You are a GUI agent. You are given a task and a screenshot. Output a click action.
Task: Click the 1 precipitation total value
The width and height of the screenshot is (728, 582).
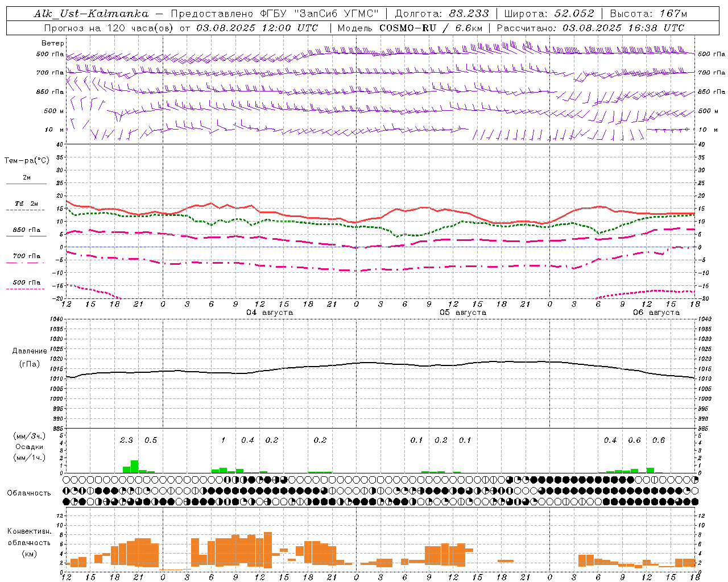pos(224,440)
